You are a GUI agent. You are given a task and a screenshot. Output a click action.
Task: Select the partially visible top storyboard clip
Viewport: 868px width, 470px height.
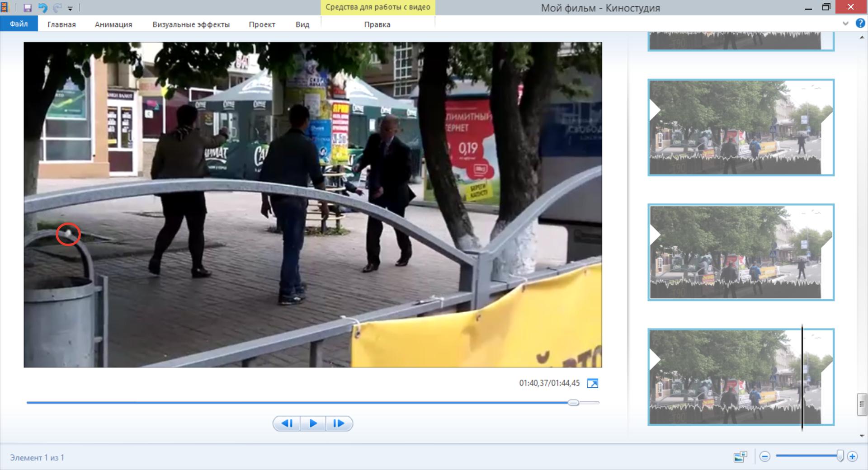(741, 41)
